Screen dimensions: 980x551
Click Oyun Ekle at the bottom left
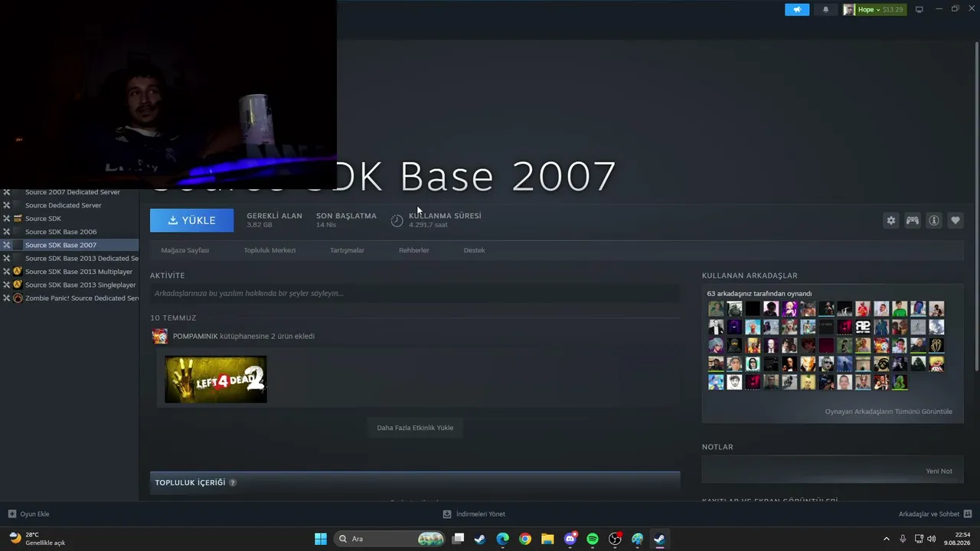coord(28,514)
